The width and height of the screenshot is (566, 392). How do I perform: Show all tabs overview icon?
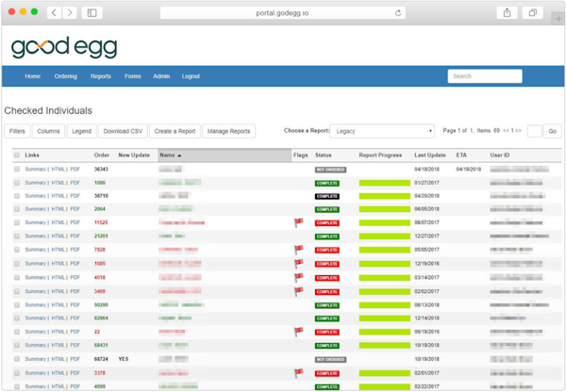coord(533,13)
